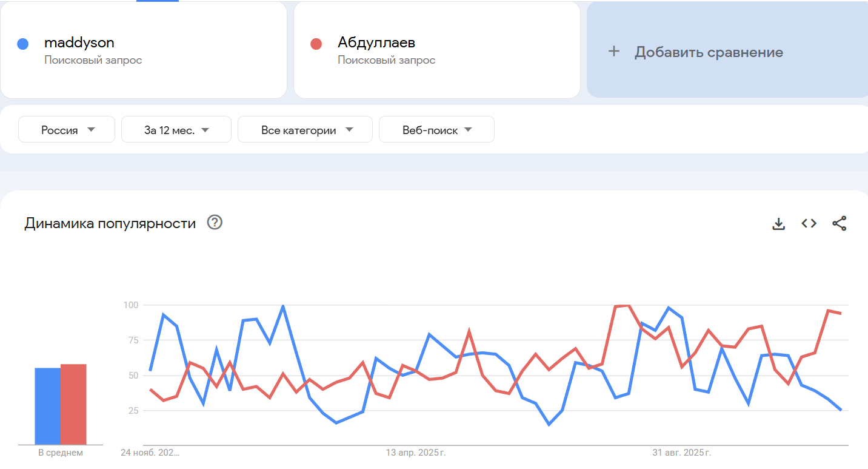This screenshot has width=868, height=469.
Task: Expand the Веб-поиск search type dropdown
Action: [x=436, y=130]
